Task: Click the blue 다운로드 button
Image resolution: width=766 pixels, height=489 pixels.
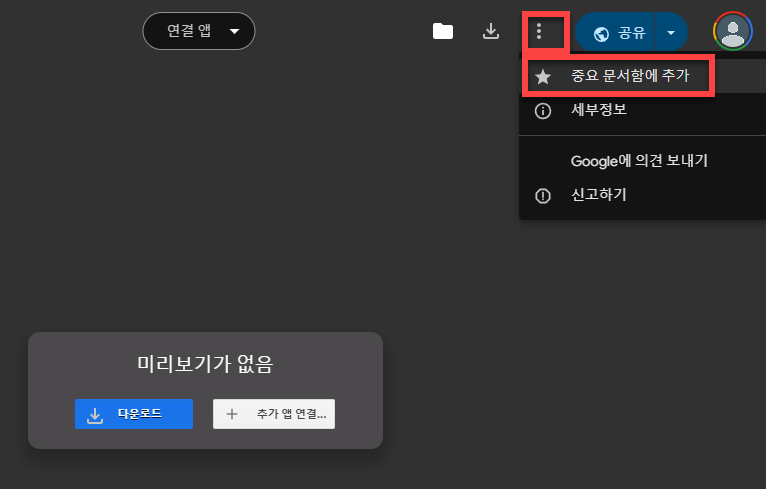Action: [x=134, y=414]
